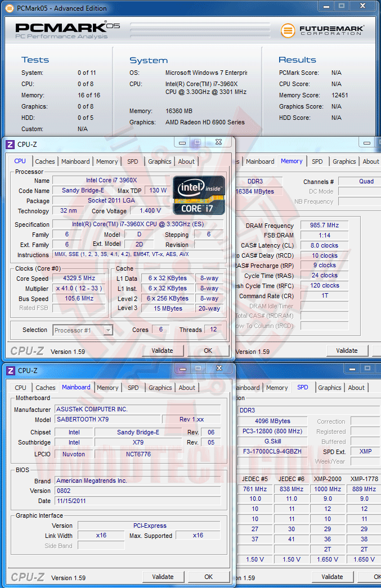Click BIOS version 0802 field
Image resolution: width=381 pixels, height=588 pixels.
138,491
